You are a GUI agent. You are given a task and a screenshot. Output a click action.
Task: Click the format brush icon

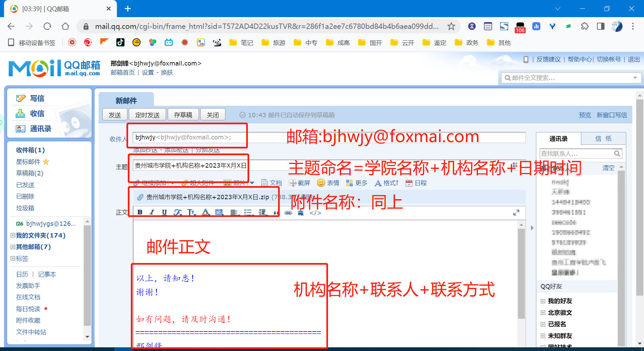[301, 213]
